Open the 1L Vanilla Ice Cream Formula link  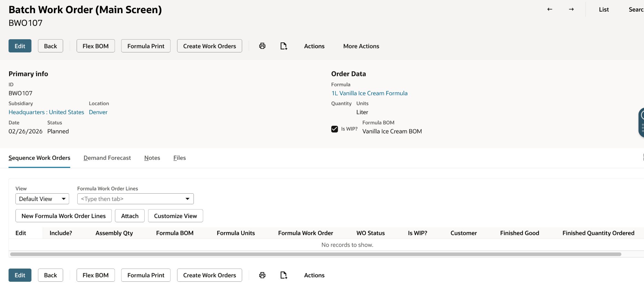[x=369, y=93]
